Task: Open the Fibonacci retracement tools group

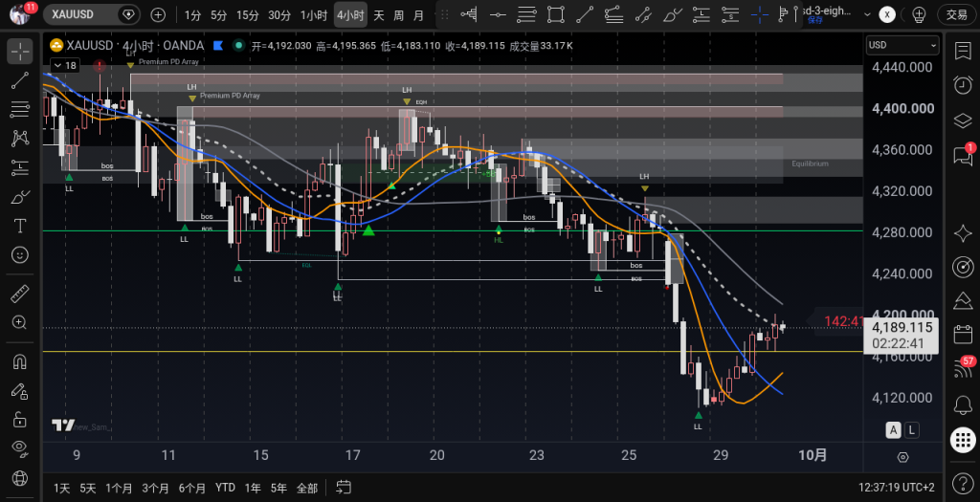Action: tap(20, 109)
